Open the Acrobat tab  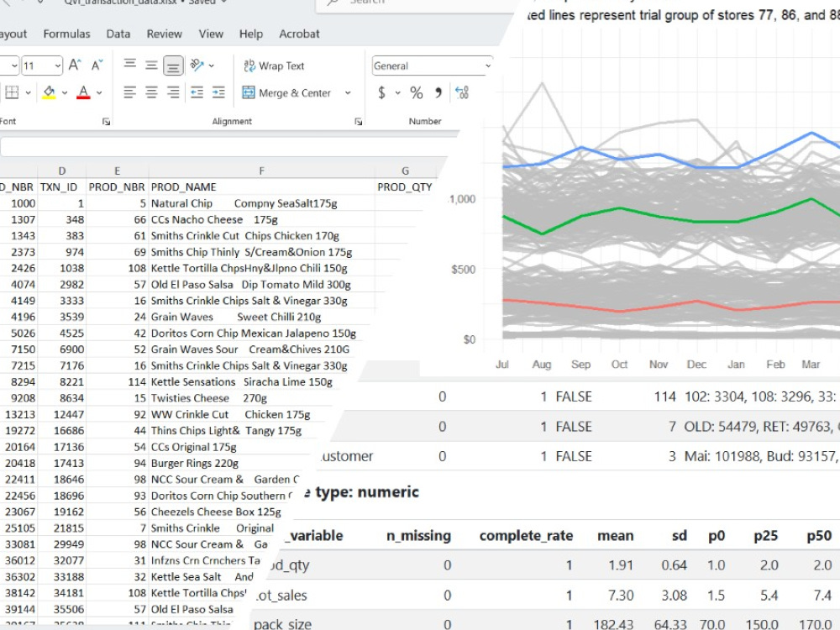[300, 34]
